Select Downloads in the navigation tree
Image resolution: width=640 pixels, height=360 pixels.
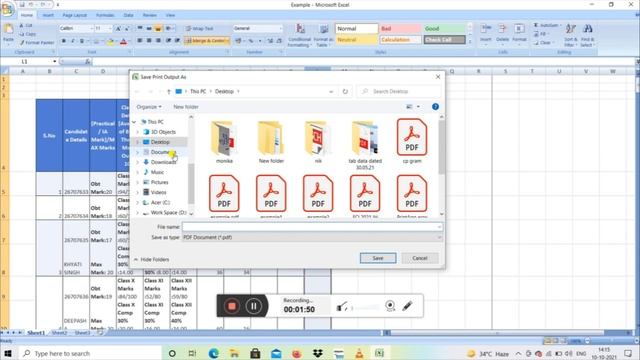163,162
